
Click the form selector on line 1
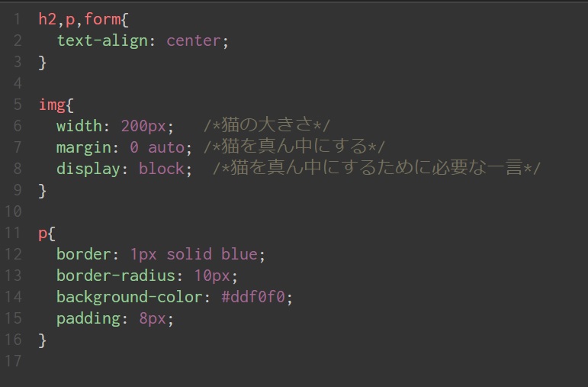coord(102,19)
